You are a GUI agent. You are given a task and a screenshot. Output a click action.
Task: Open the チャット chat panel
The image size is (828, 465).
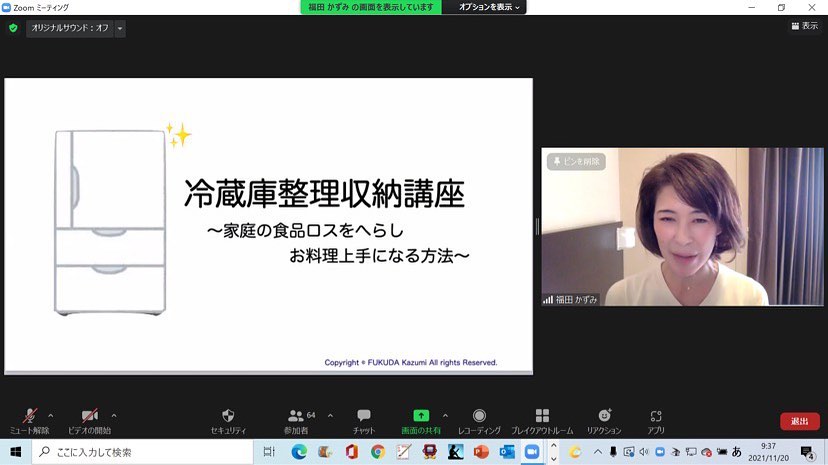(x=364, y=416)
